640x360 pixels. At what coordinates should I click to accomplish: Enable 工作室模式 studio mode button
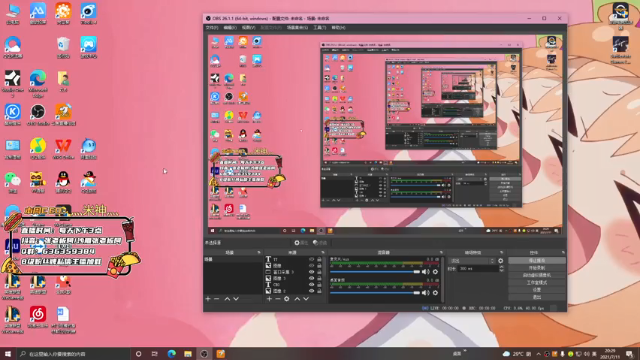pyautogui.click(x=537, y=282)
